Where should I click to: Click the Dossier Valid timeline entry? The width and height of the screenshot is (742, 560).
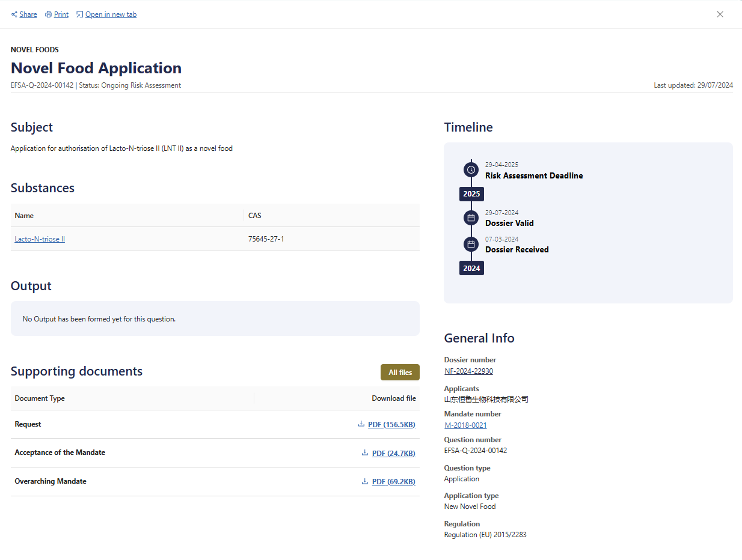509,224
